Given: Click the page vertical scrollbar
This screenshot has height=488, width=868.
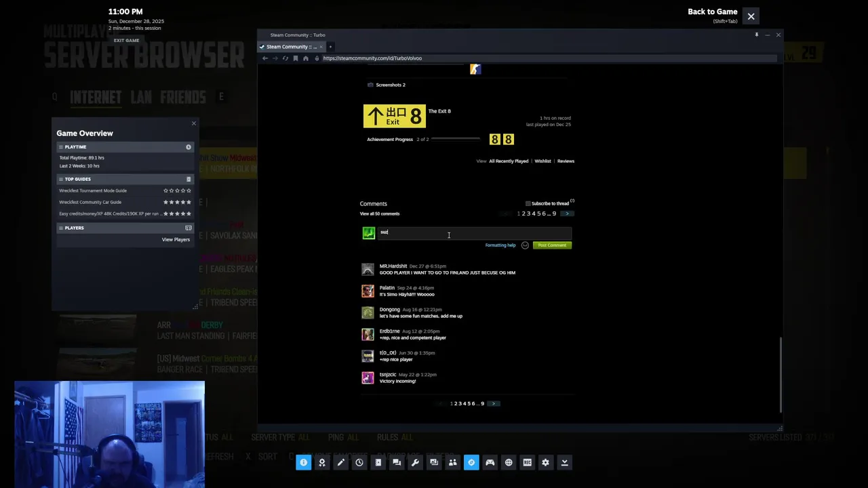Looking at the screenshot, I should point(781,374).
